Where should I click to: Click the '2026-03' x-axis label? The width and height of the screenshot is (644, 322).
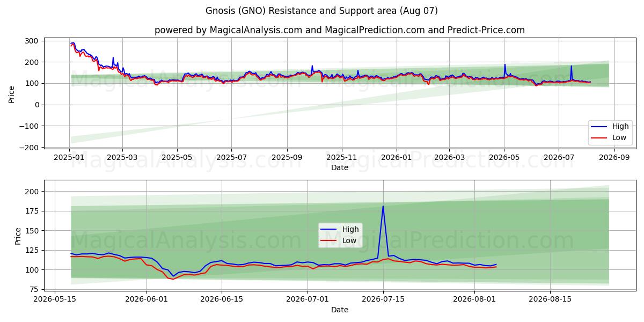tap(449, 158)
